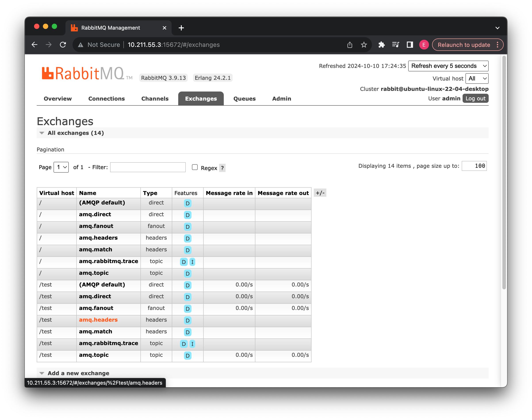
Task: Toggle table columns with +/- button
Action: coord(320,193)
